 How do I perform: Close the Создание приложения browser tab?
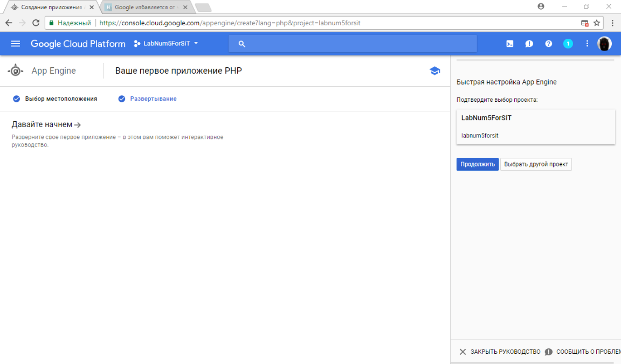(92, 7)
